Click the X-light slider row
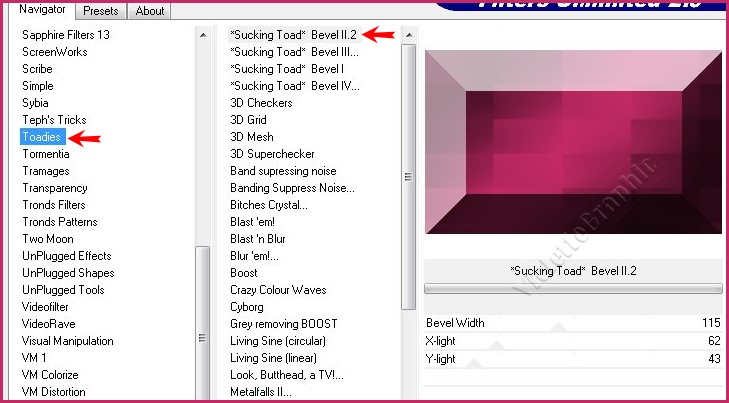729x403 pixels. pyautogui.click(x=573, y=341)
